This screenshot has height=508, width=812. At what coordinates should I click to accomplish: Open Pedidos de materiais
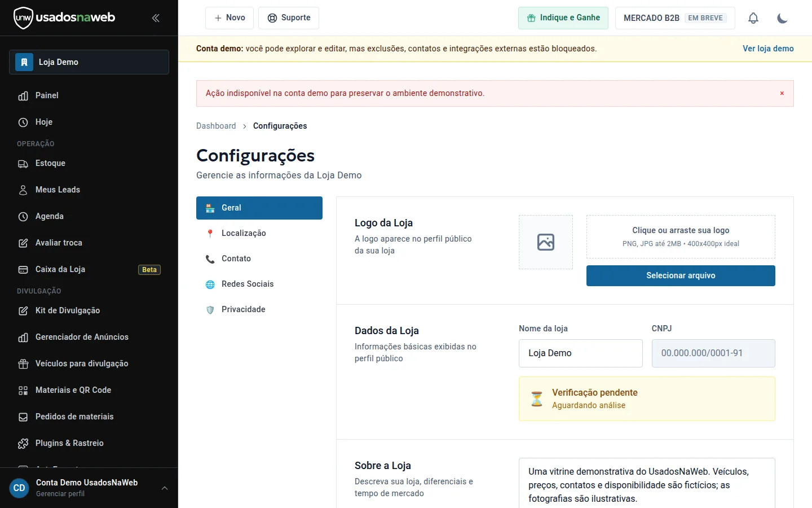89,417
